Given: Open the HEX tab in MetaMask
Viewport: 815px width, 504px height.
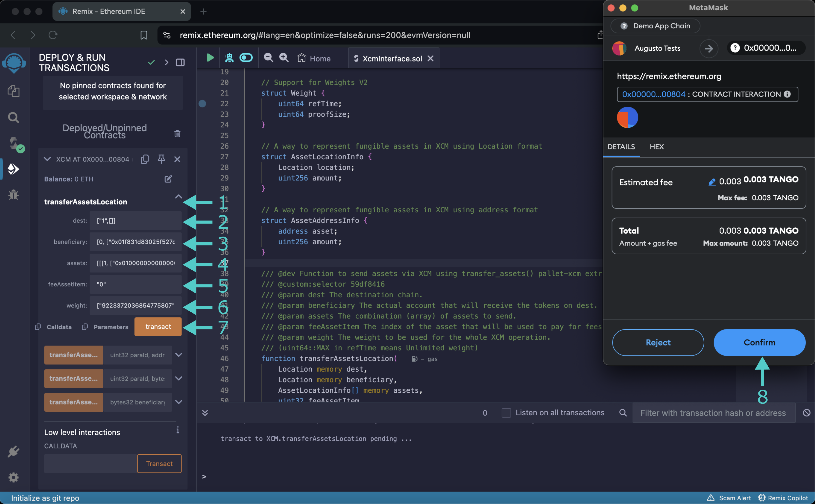Looking at the screenshot, I should click(x=656, y=147).
